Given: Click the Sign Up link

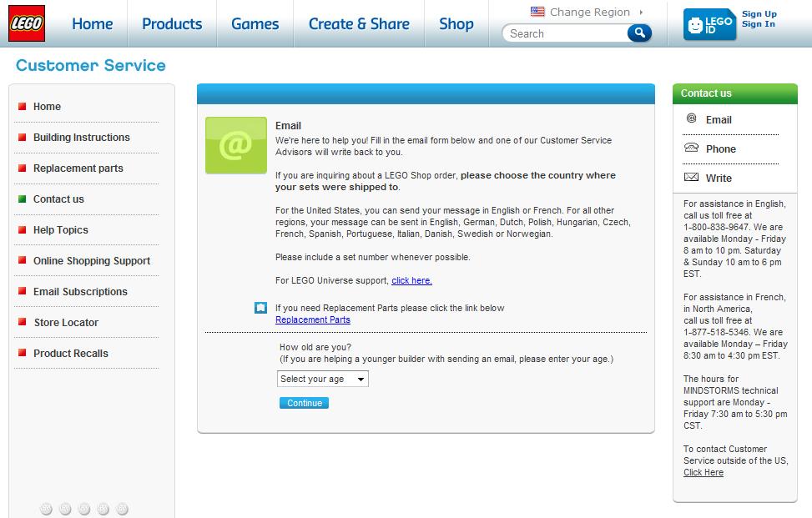Looking at the screenshot, I should (x=759, y=14).
